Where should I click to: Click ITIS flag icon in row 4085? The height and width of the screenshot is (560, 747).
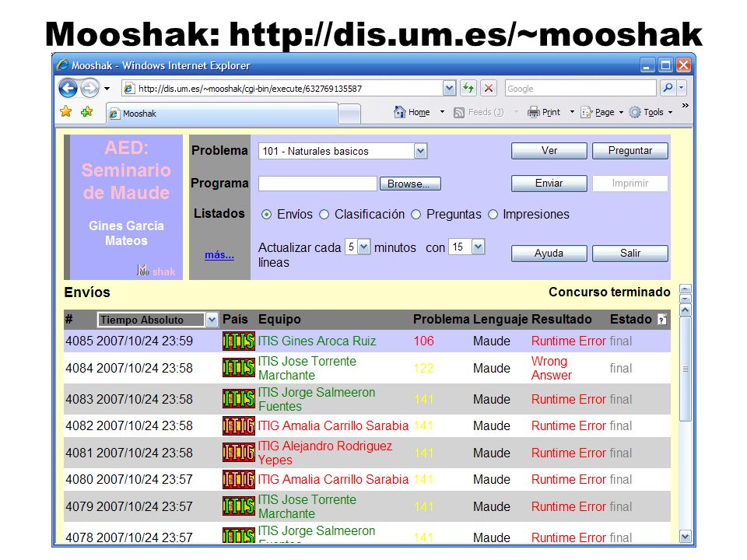click(x=239, y=341)
